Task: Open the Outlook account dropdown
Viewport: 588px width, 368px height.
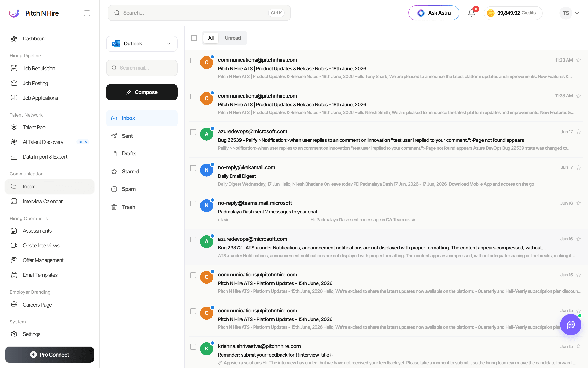Action: [x=142, y=44]
